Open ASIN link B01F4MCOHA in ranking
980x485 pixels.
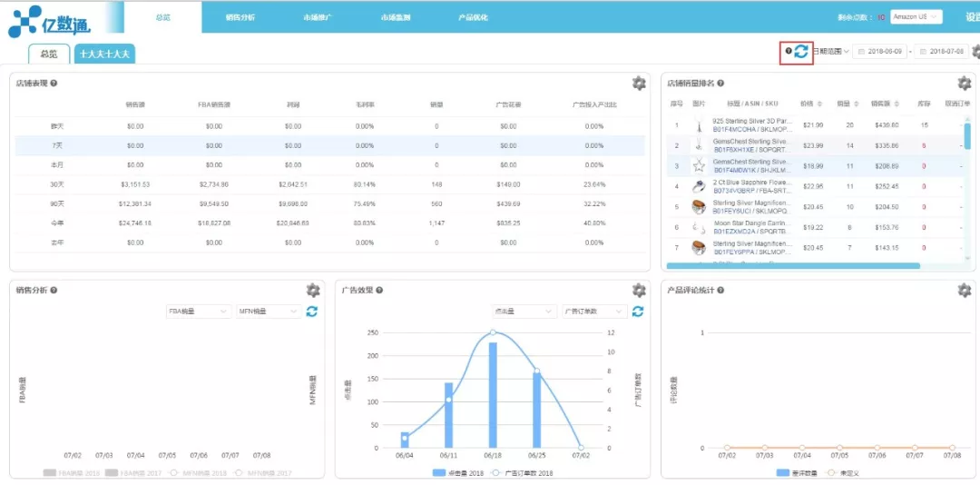click(732, 130)
